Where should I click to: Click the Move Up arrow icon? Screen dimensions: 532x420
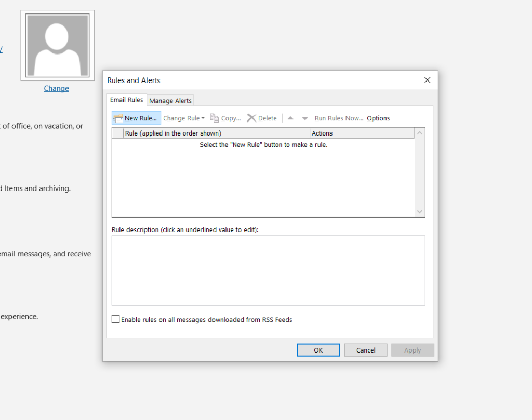pyautogui.click(x=290, y=118)
